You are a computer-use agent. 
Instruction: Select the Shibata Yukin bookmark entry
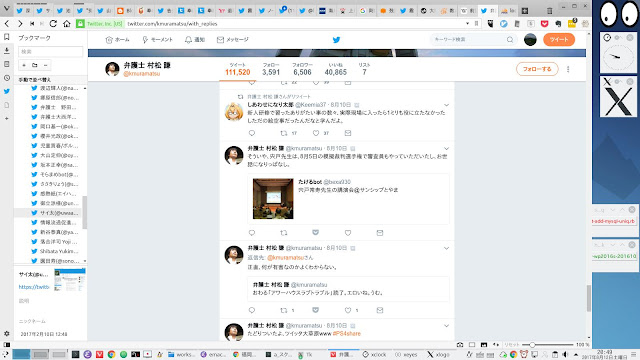click(x=55, y=251)
